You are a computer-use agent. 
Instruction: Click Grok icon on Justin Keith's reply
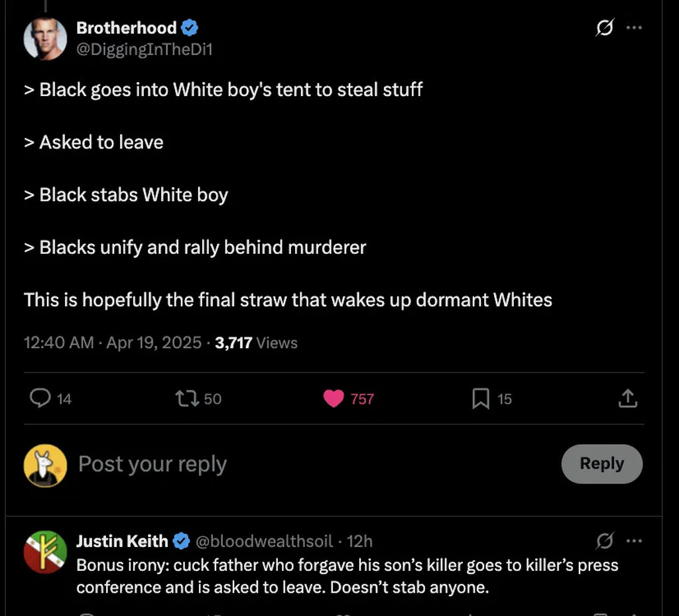(x=604, y=541)
